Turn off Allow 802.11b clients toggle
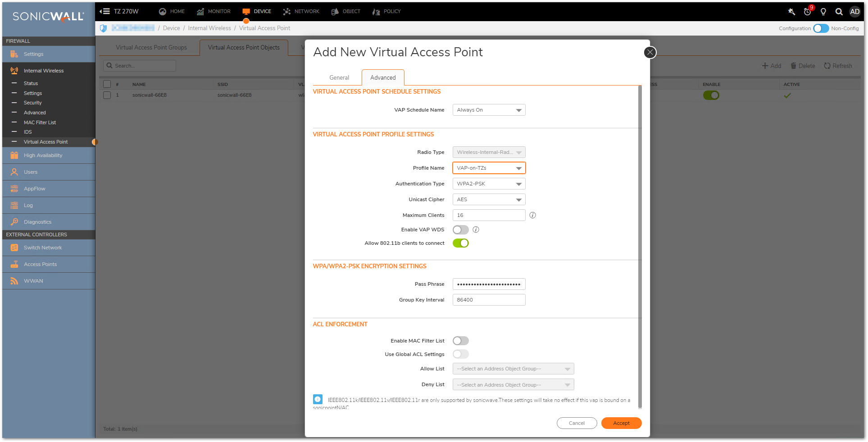Image resolution: width=868 pixels, height=442 pixels. pos(460,243)
